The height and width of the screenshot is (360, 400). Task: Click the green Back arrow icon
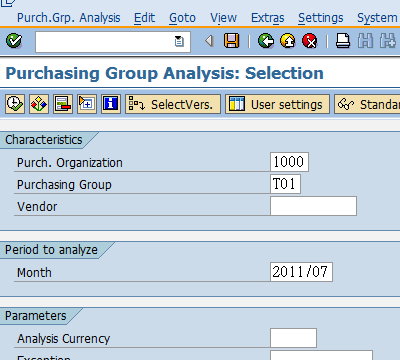[266, 41]
